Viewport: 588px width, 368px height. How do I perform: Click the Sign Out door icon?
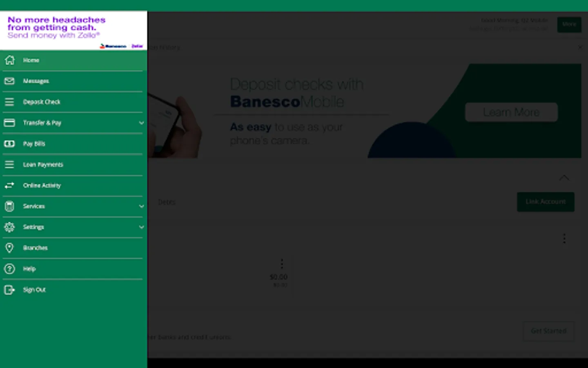pos(9,289)
